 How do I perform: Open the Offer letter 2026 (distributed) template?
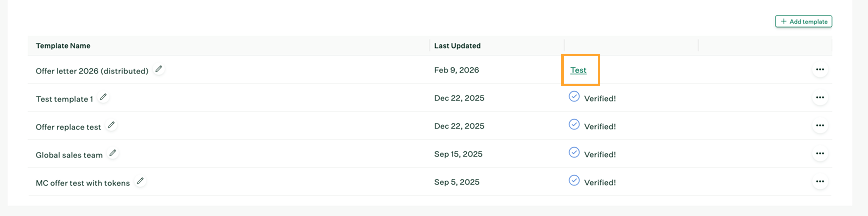click(x=92, y=71)
